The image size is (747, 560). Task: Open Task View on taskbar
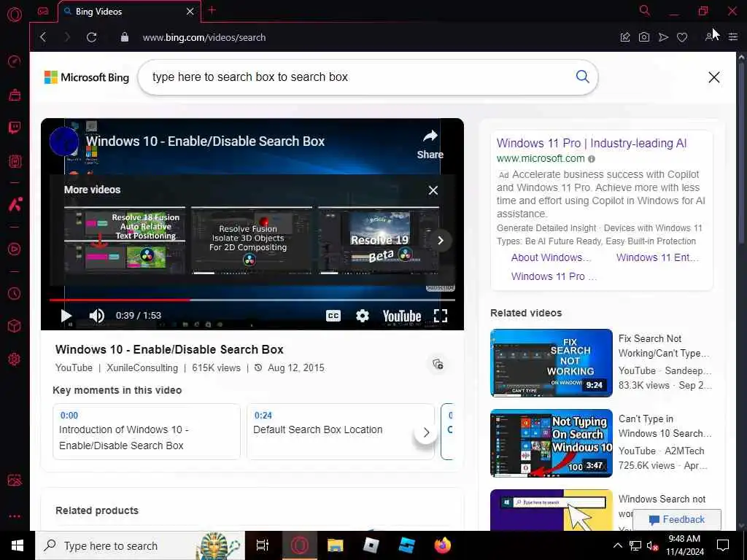263,545
